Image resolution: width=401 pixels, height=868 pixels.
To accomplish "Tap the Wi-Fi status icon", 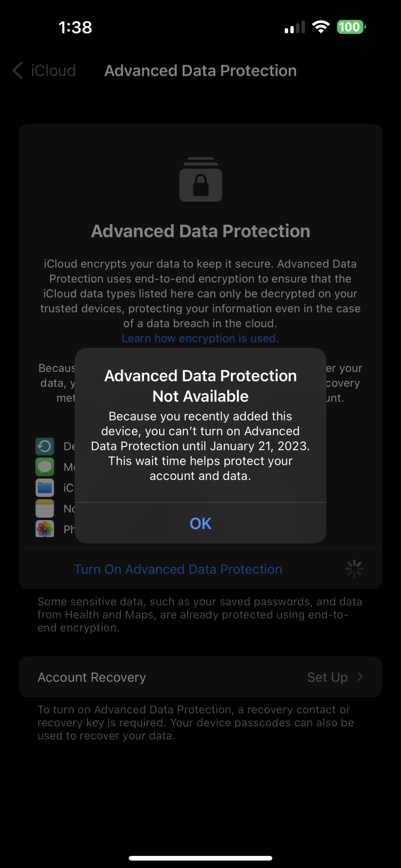I will click(x=321, y=27).
